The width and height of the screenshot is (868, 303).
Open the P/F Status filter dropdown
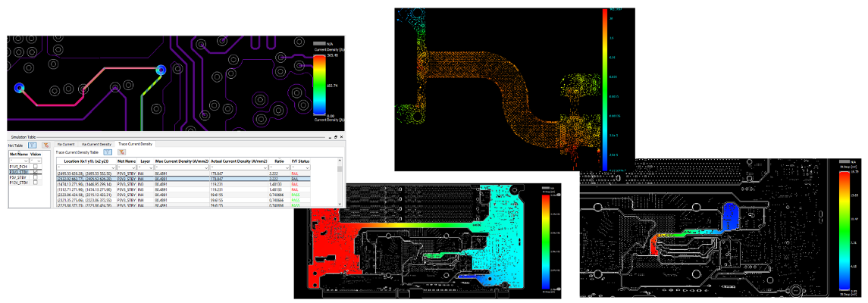click(307, 167)
